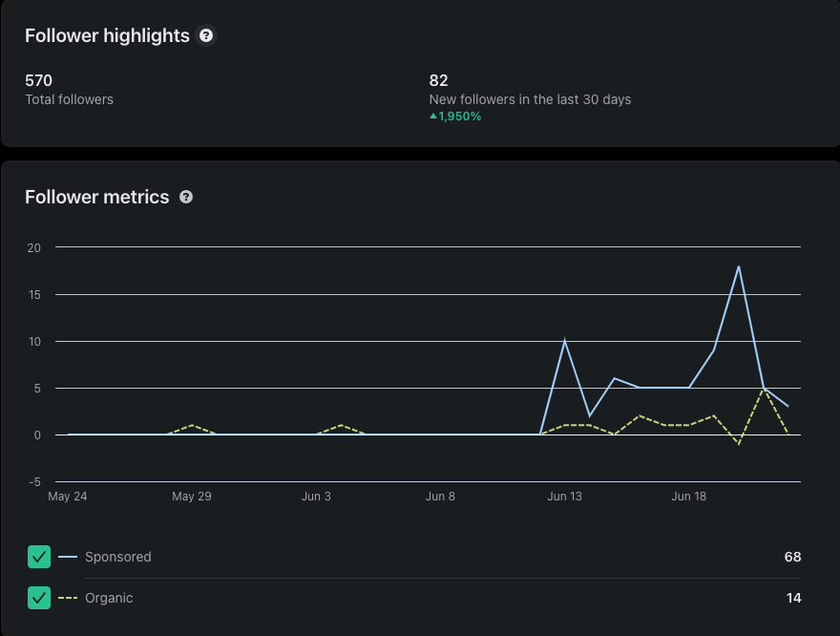Toggle the Organic series checkbox
The height and width of the screenshot is (636, 840).
(x=39, y=598)
